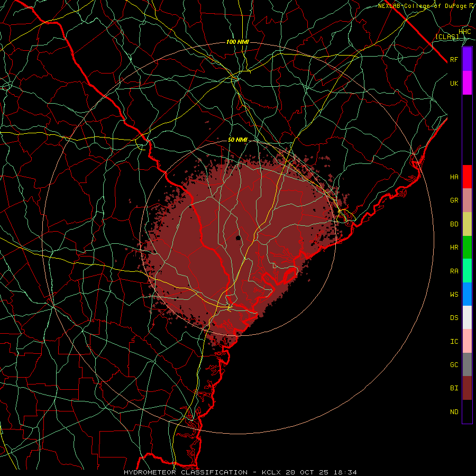476x476 pixels.
Task: Click the BD yellow legend swatch
Action: tap(467, 224)
